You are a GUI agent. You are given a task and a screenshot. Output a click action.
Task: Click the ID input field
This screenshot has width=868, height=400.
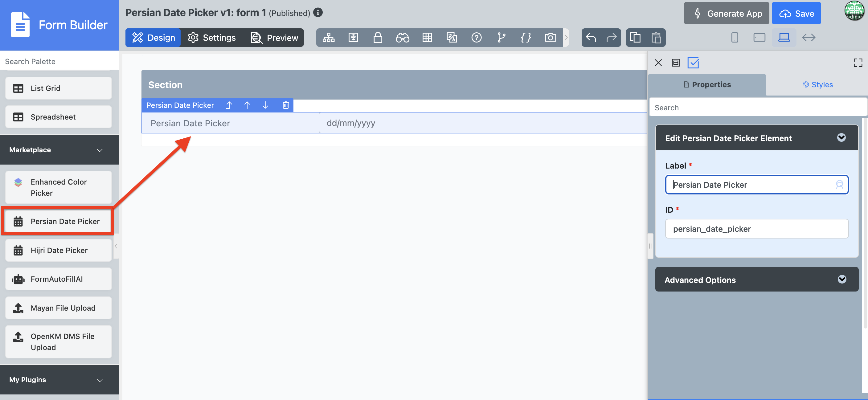(756, 229)
